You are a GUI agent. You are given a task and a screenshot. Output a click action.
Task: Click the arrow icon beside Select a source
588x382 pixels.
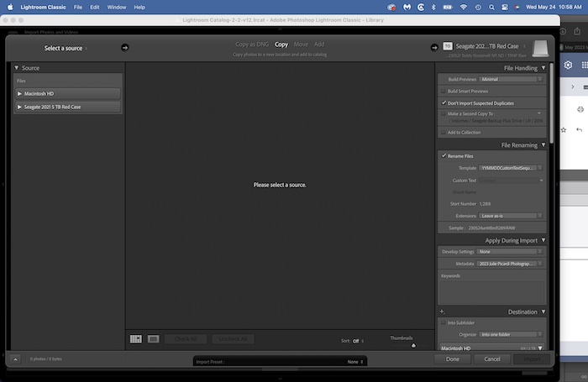tap(125, 48)
